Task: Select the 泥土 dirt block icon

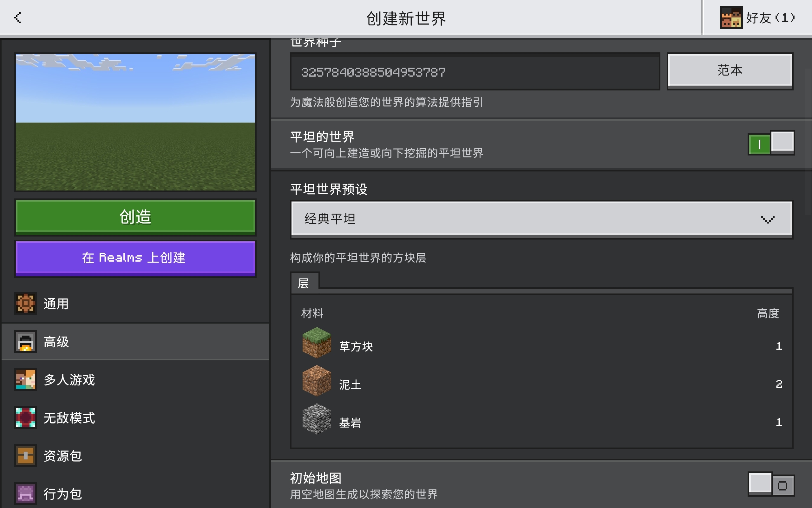Action: coord(317,381)
